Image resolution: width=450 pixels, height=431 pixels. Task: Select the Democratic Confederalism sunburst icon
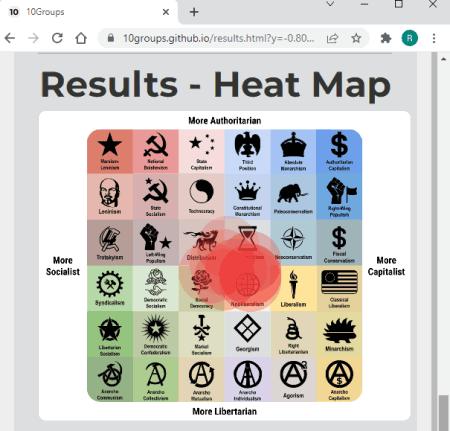[x=156, y=329]
